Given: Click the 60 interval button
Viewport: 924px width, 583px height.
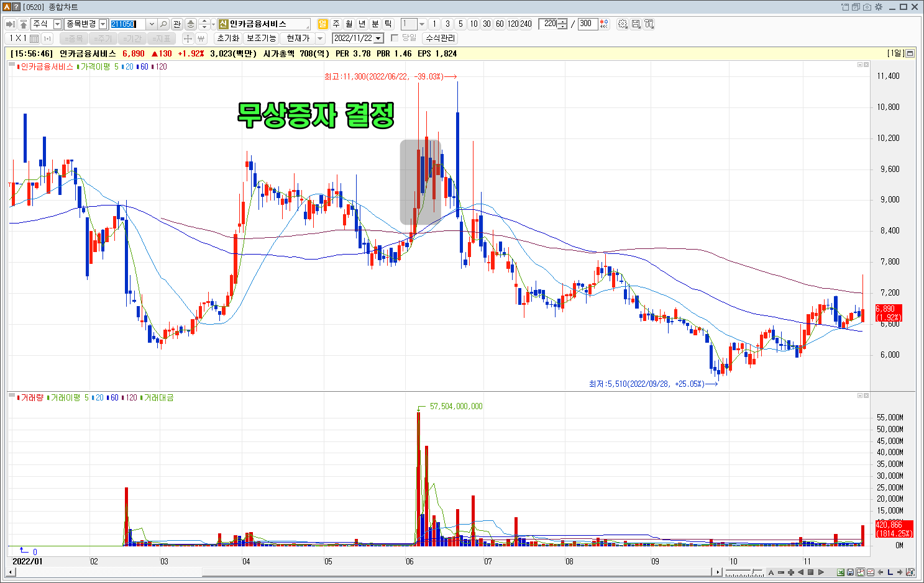Looking at the screenshot, I should 500,24.
